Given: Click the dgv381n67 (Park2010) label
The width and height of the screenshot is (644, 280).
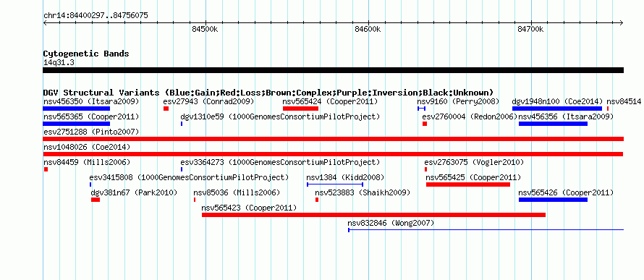Looking at the screenshot, I should point(134,192).
